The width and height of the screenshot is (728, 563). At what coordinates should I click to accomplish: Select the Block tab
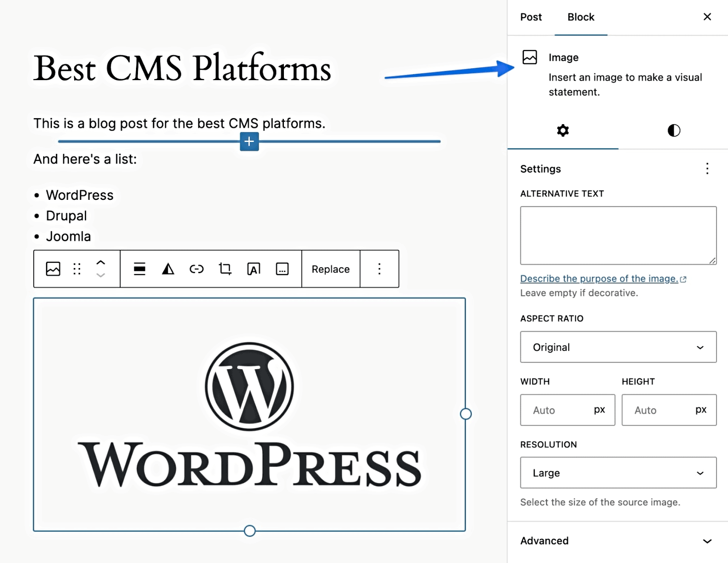pos(581,17)
